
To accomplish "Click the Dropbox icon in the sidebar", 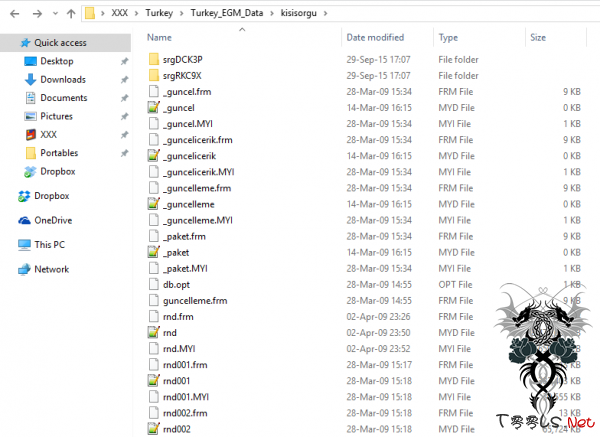I will pyautogui.click(x=25, y=195).
